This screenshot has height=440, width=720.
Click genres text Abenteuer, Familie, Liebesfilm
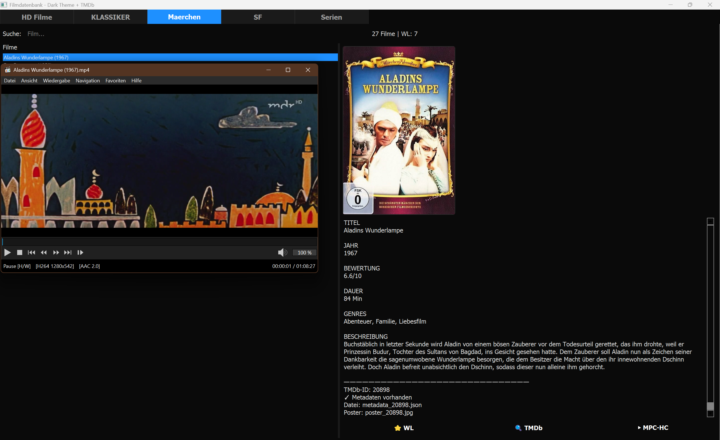tap(385, 322)
